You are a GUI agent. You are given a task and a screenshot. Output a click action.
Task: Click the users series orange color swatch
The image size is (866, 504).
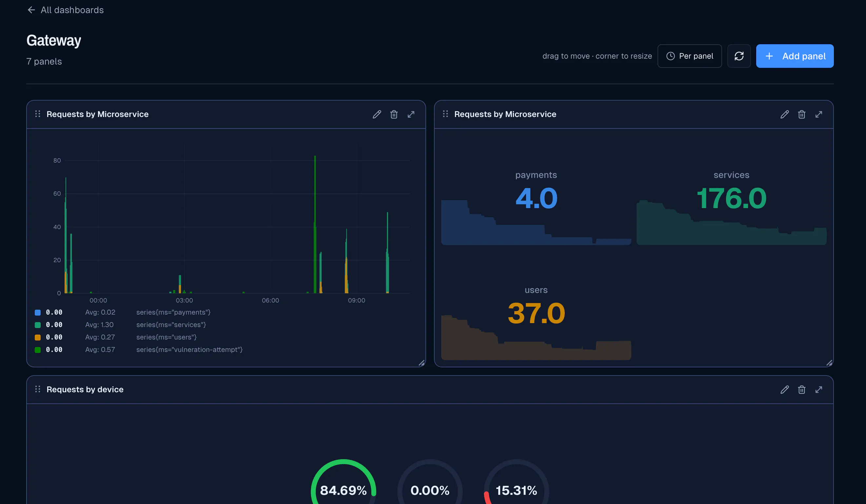tap(38, 338)
